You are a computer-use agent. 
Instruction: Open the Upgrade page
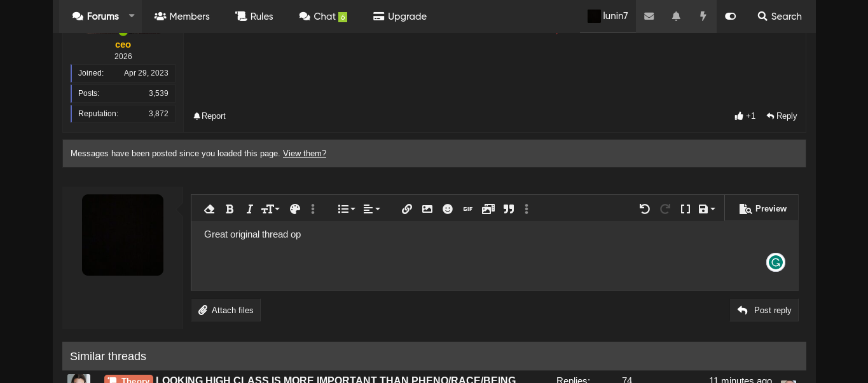point(400,17)
